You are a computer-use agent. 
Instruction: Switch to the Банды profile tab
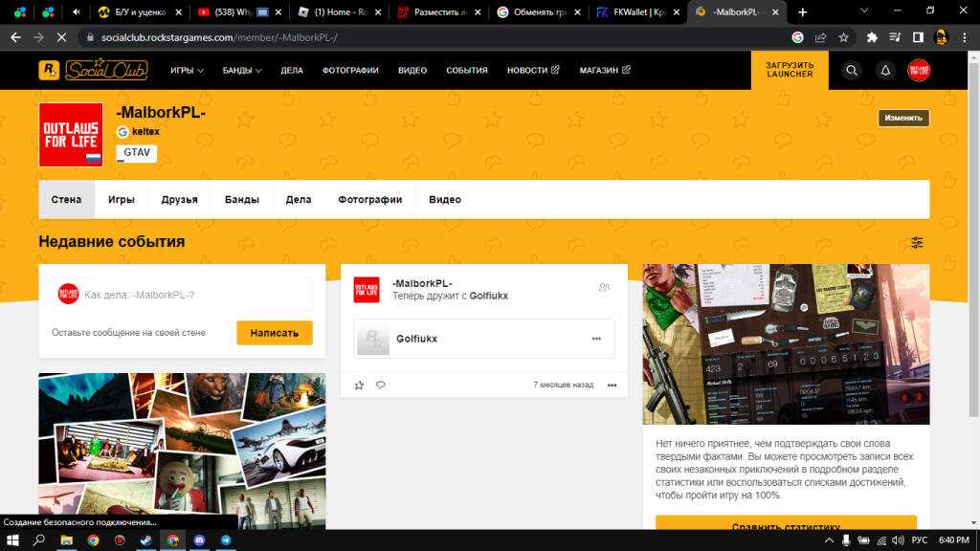[242, 199]
